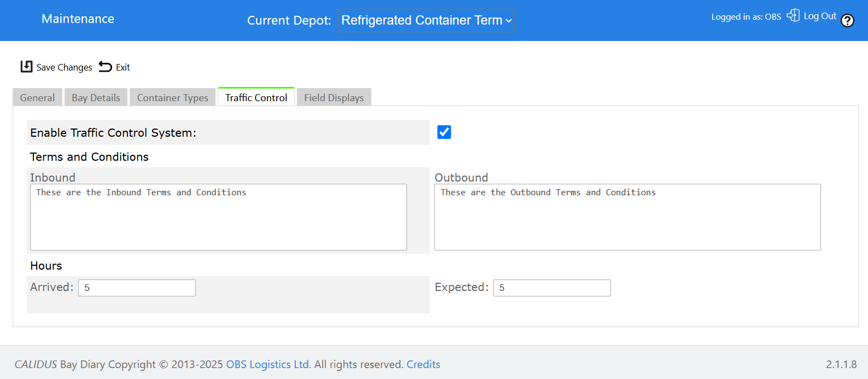This screenshot has width=868, height=379.
Task: Click the Exit text label
Action: (x=123, y=67)
